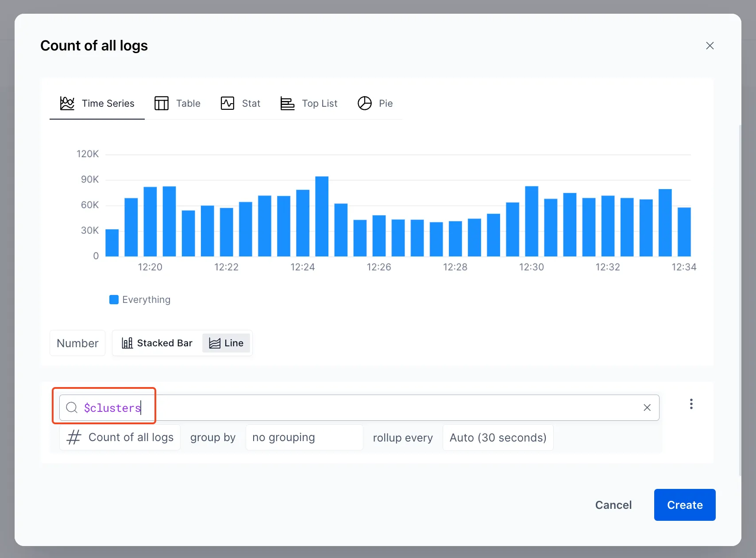Switch chart style to Stacked Bar

point(158,343)
